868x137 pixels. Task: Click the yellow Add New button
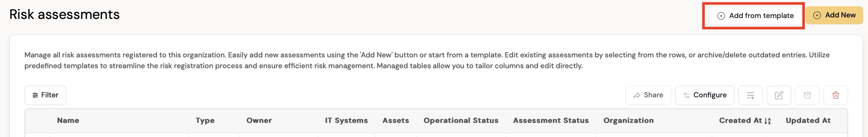(834, 15)
